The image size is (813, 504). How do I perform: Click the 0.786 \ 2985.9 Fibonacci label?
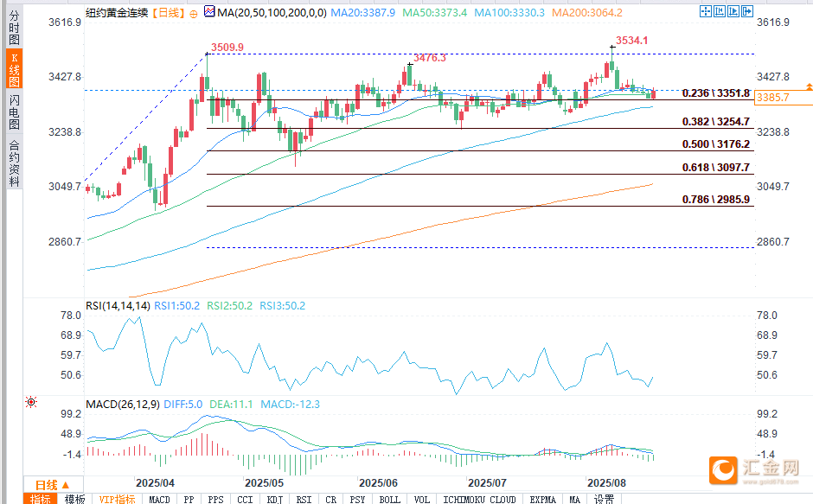(x=715, y=200)
